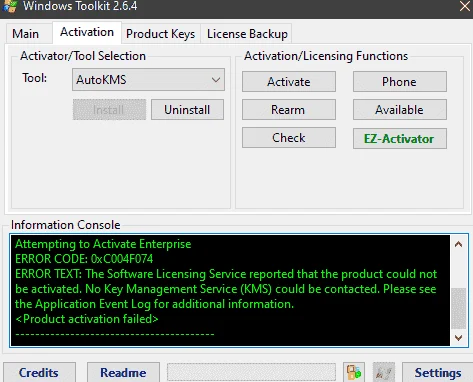Open the Settings button

tap(437, 372)
